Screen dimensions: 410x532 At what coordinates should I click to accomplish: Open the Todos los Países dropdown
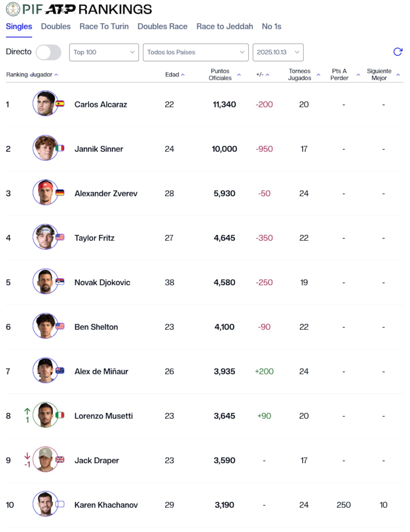coord(195,52)
